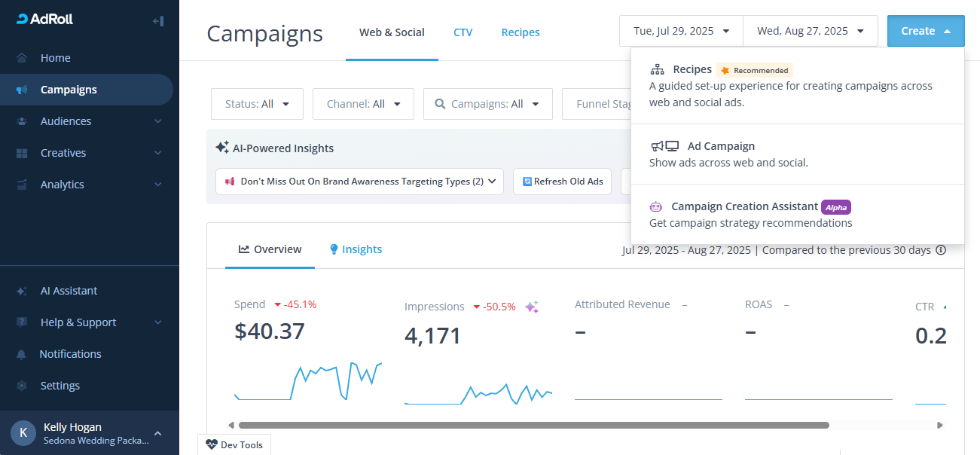Click the 4,171 impressions value
Screen dimensions: 980x455
point(432,335)
